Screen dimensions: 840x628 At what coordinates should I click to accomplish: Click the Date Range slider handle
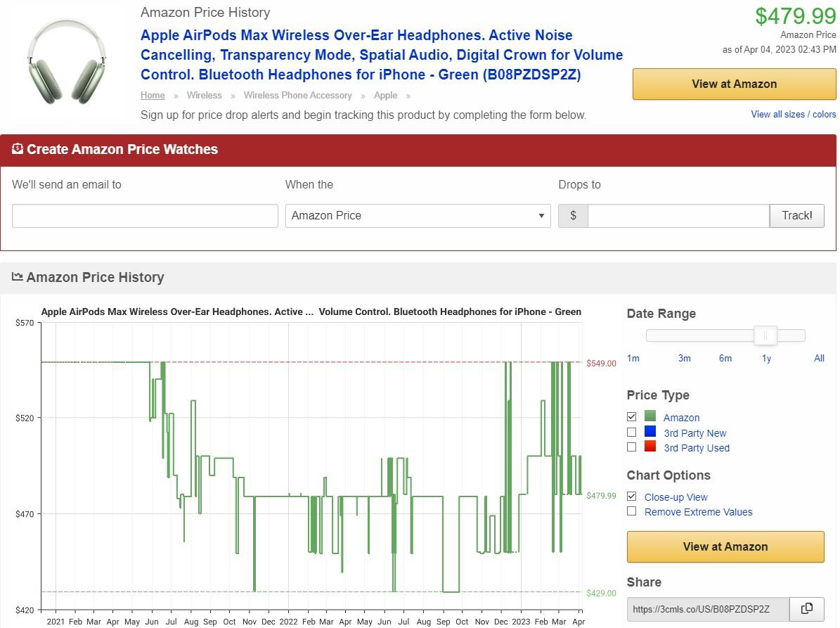click(765, 335)
